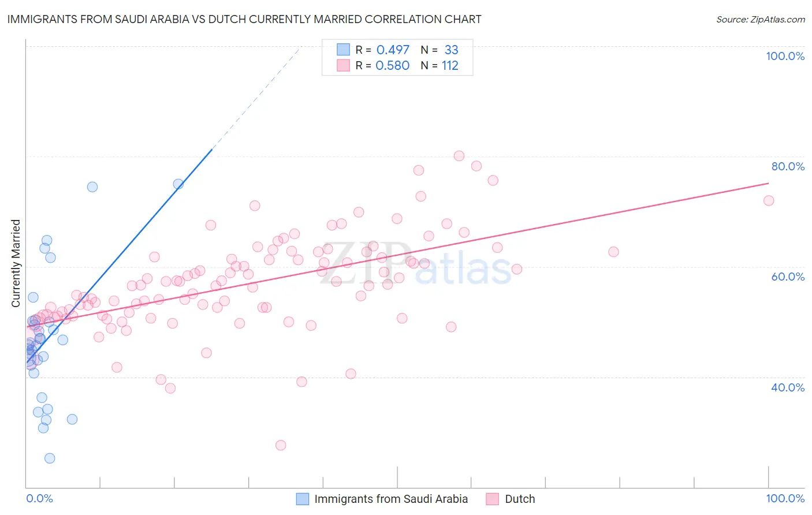Click the R value 0.497
The height and width of the screenshot is (515, 812).
(x=393, y=50)
